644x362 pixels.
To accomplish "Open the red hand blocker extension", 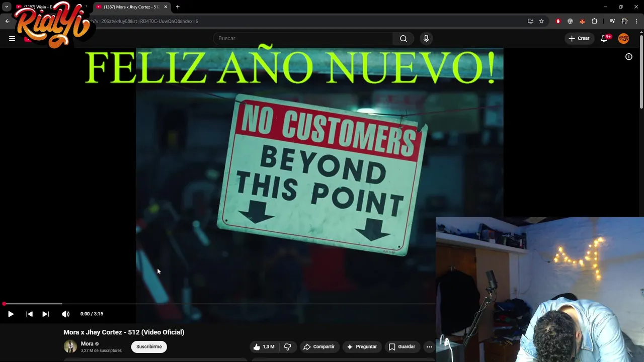I will coord(558,21).
